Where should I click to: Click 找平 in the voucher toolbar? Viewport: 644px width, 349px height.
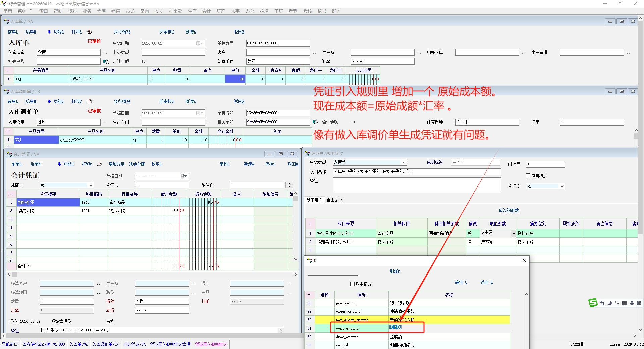156,164
